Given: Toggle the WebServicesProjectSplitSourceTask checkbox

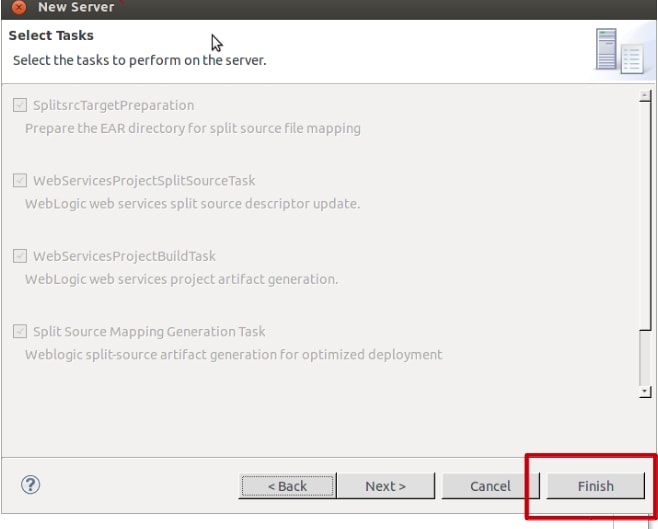Looking at the screenshot, I should 20,181.
